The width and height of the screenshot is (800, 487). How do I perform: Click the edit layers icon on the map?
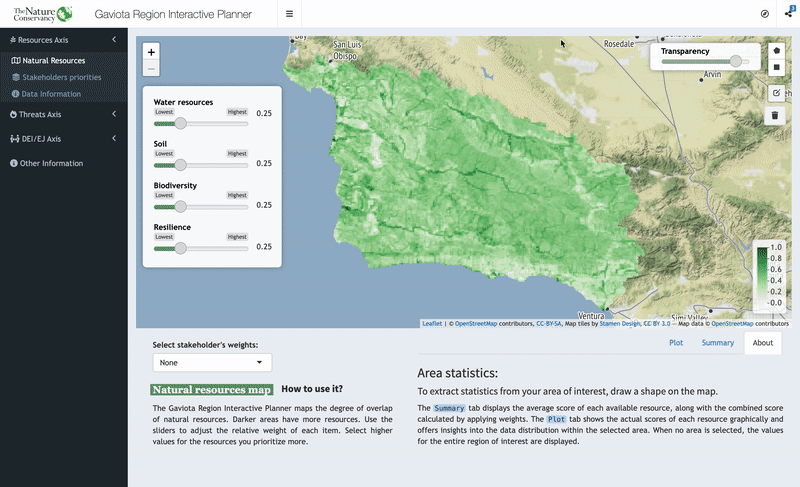click(777, 93)
